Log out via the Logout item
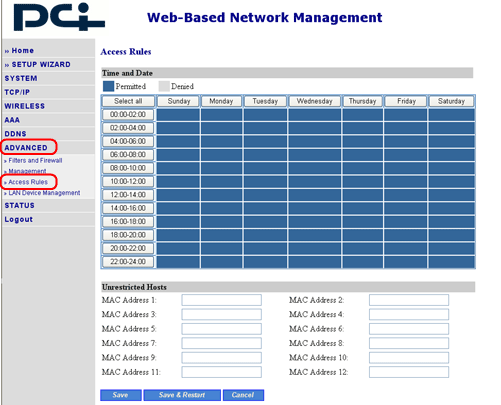The image size is (501, 405). tap(19, 219)
